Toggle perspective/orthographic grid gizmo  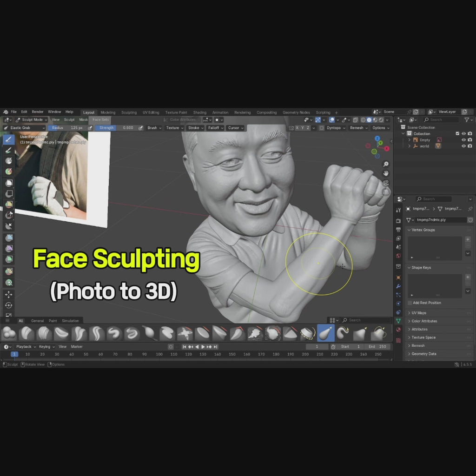tap(386, 192)
